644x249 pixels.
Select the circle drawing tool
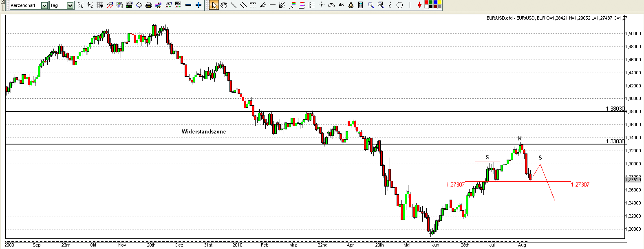click(400, 5)
